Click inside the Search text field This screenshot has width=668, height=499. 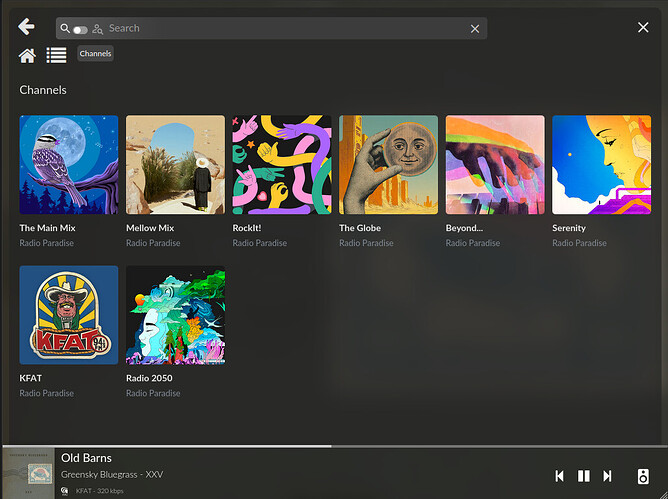[280, 29]
